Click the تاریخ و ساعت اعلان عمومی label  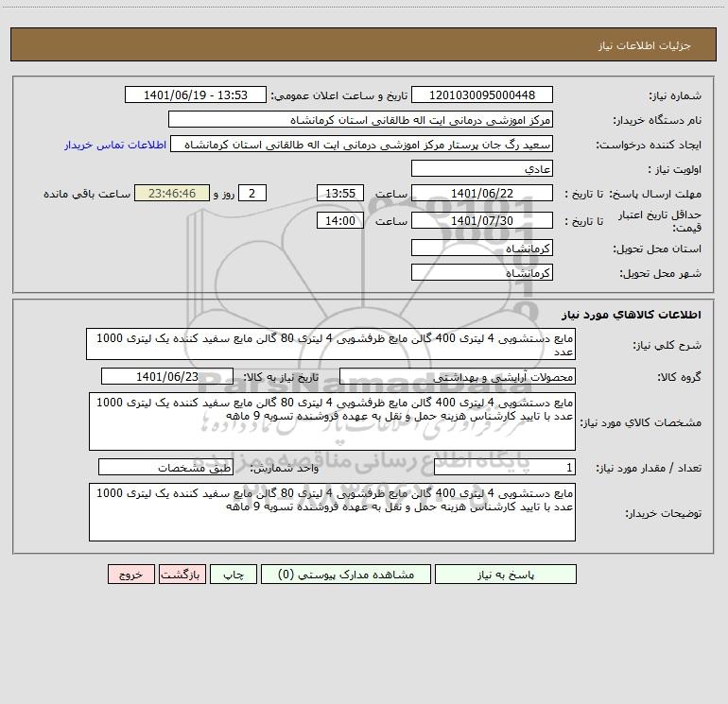(338, 95)
